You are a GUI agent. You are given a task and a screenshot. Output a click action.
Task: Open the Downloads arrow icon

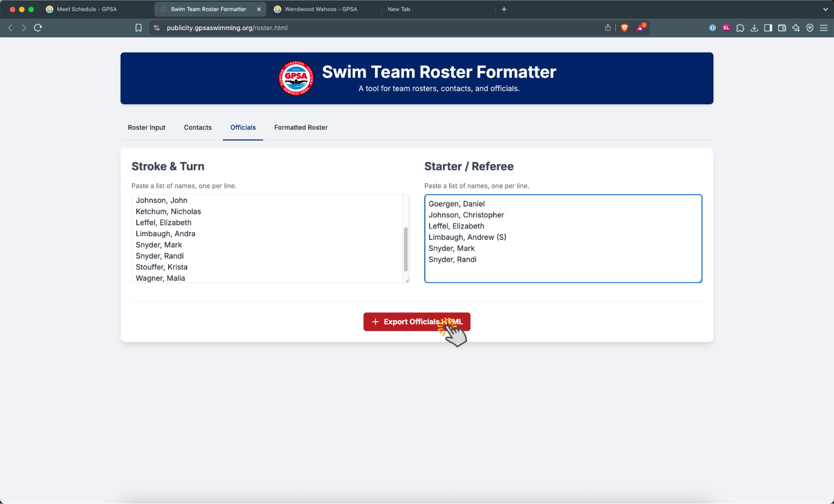coord(754,28)
